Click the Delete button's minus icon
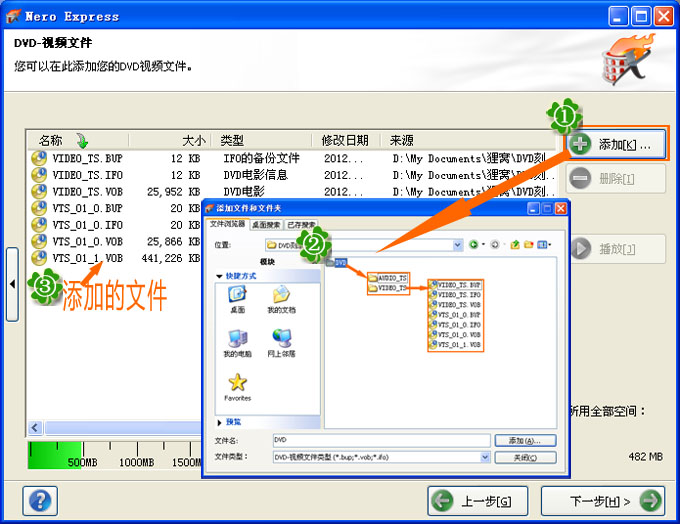The height and width of the screenshot is (524, 680). pyautogui.click(x=580, y=178)
